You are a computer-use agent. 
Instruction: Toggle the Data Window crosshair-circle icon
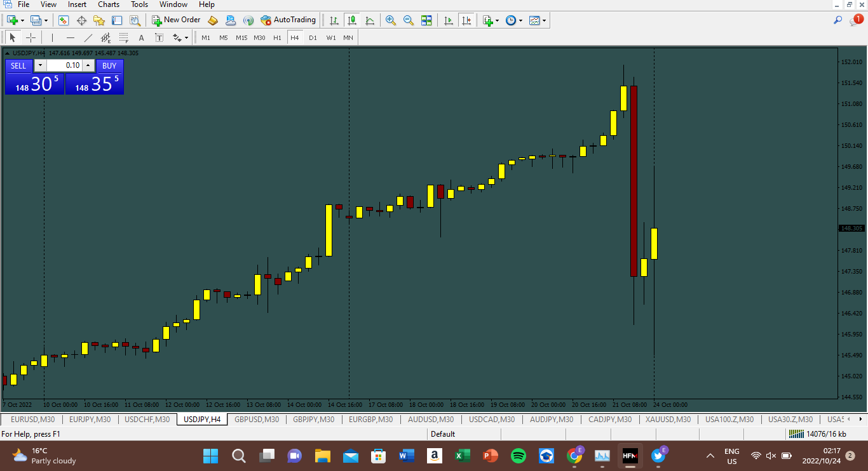tap(81, 20)
